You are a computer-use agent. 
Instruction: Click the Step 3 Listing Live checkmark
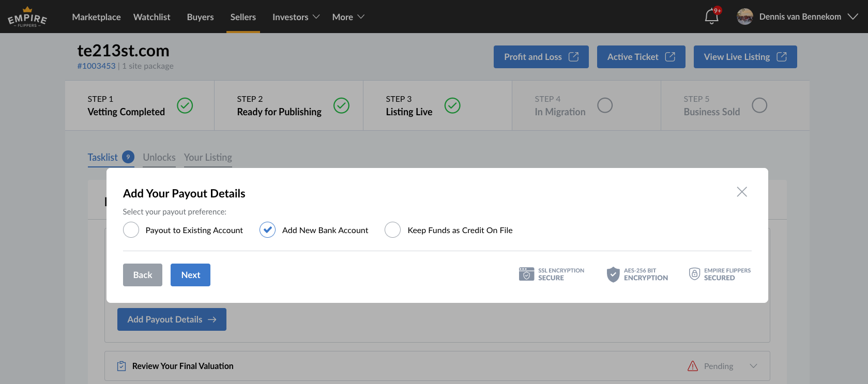click(452, 105)
